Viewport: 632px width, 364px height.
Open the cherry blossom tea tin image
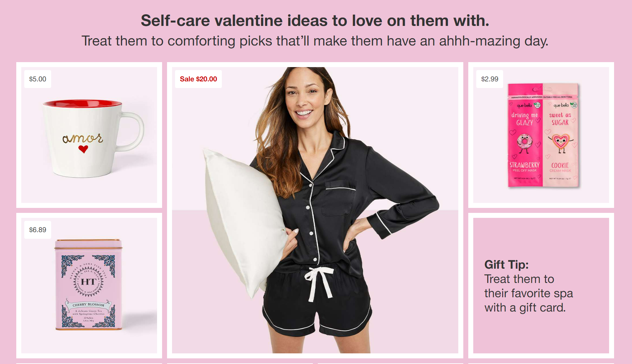click(x=89, y=286)
